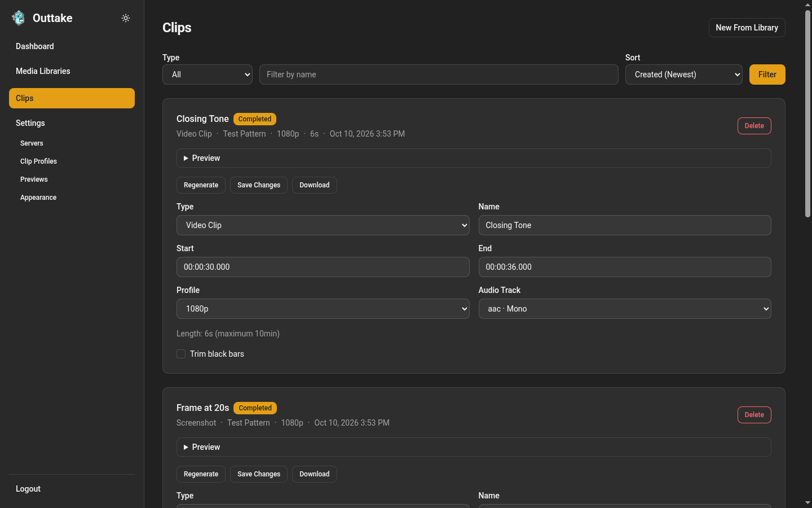Enable the Trim black bars checkbox
Image resolution: width=812 pixels, height=508 pixels.
click(x=181, y=354)
